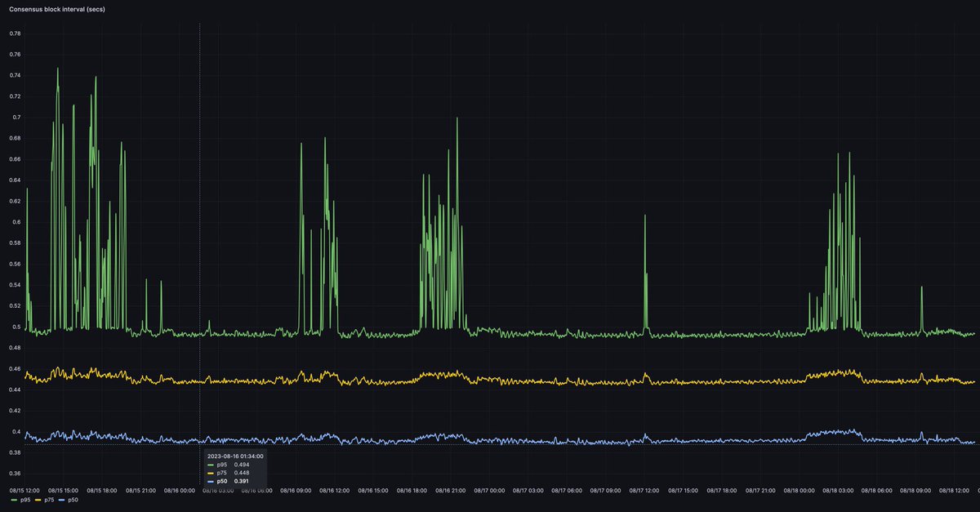
Task: Click the tooltip value 0.448
Action: click(242, 472)
